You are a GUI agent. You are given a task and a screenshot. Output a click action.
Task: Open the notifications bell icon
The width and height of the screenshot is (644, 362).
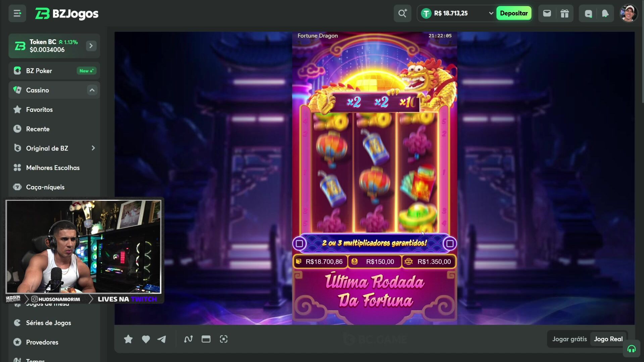[x=605, y=13]
